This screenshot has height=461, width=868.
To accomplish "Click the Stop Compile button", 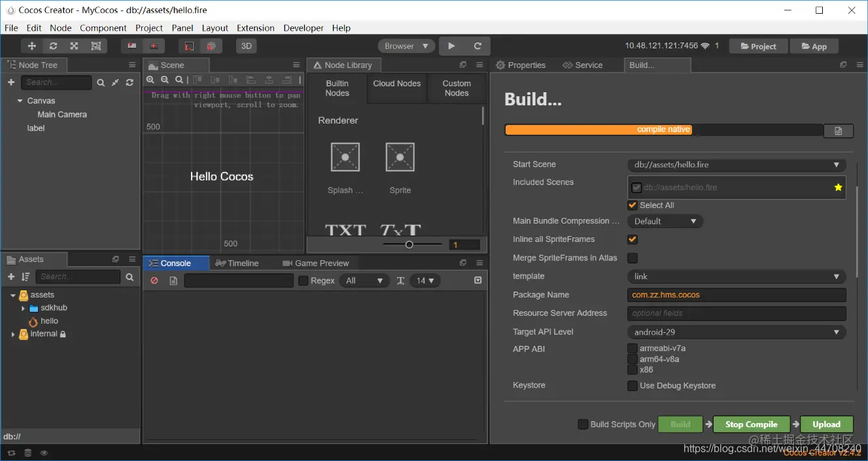I will [752, 424].
